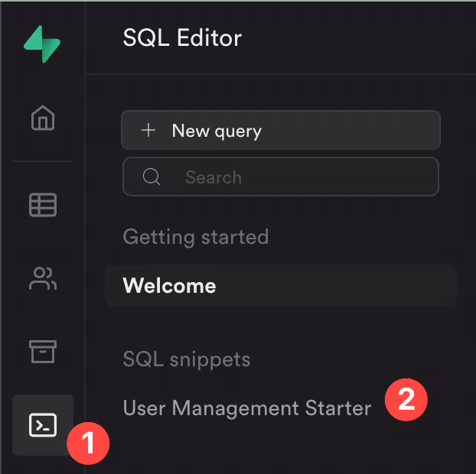Open the Storage archive box icon
This screenshot has height=474, width=476.
click(x=43, y=352)
